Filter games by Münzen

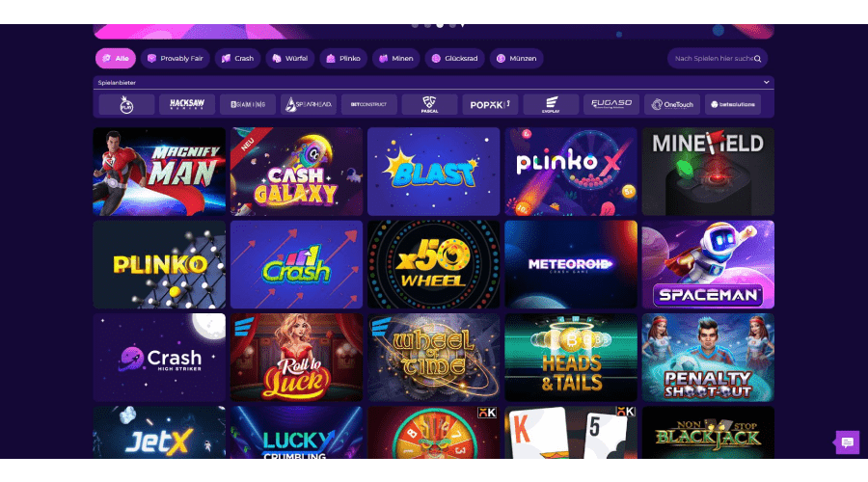click(517, 58)
